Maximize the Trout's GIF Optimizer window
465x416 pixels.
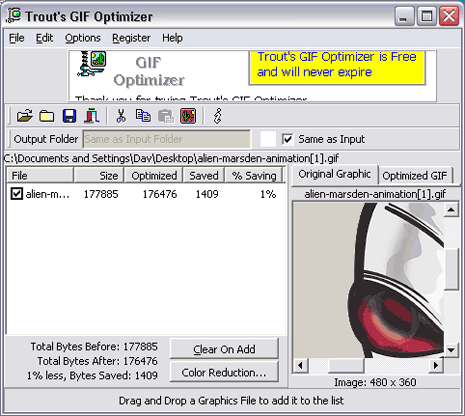tap(426, 16)
